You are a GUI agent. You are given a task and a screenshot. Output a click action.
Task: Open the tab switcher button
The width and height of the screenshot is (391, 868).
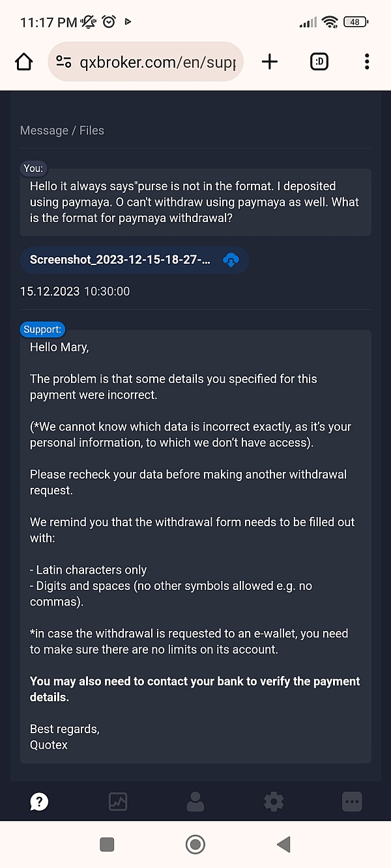click(x=319, y=62)
